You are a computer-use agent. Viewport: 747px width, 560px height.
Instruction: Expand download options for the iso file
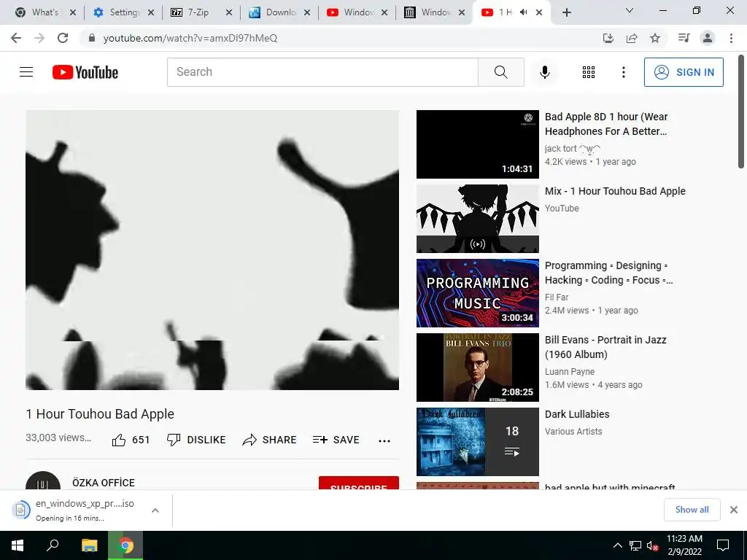pos(155,510)
